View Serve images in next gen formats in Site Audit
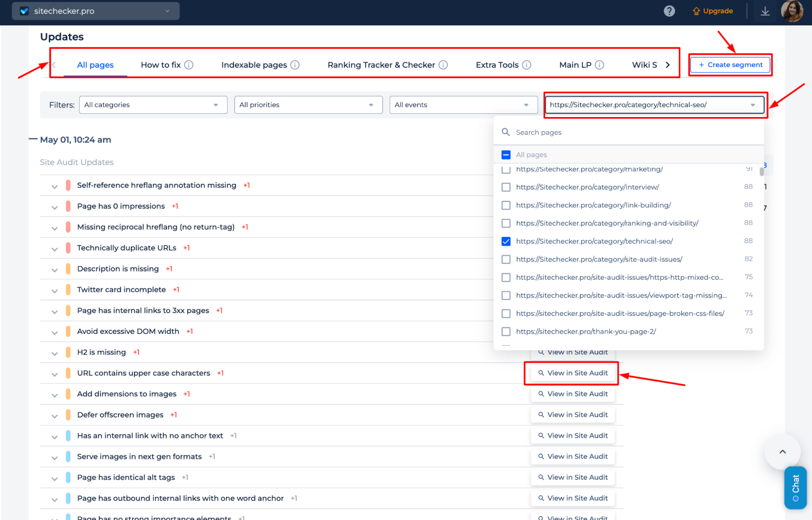Screen dimensions: 812x520 click(x=573, y=457)
